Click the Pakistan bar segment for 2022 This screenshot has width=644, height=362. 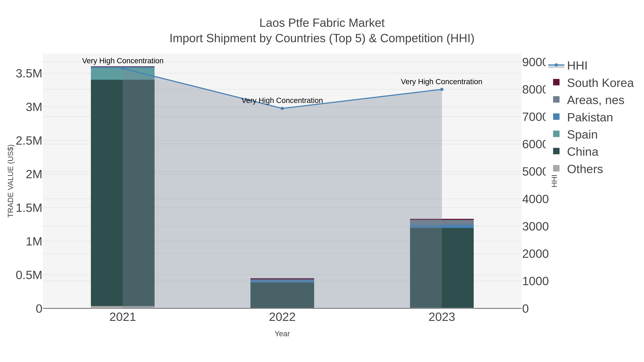(282, 281)
